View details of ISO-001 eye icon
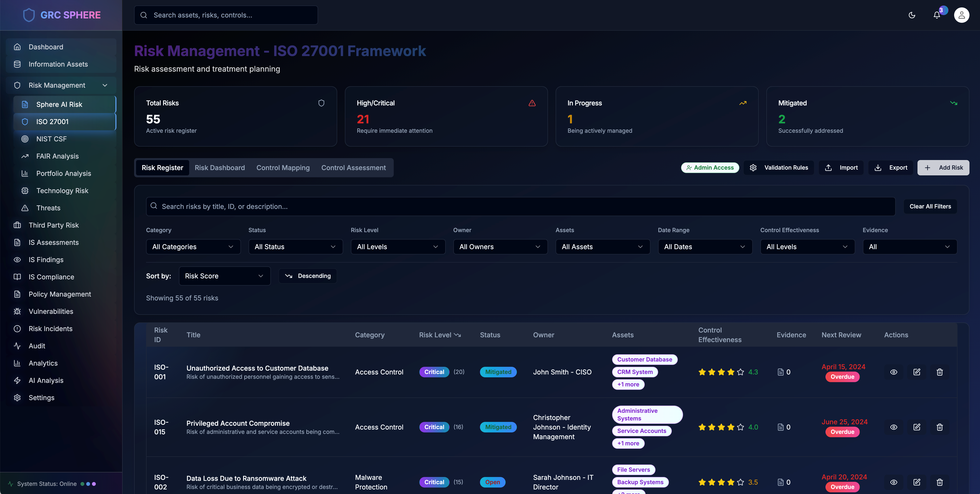 click(x=893, y=372)
